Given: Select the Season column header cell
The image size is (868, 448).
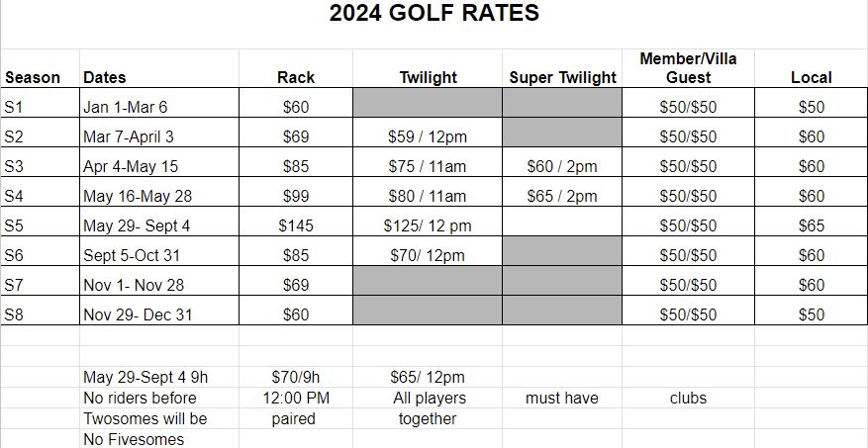Looking at the screenshot, I should [33, 77].
